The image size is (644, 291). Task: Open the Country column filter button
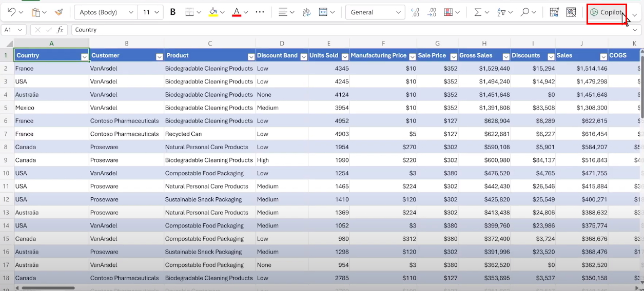tap(85, 57)
